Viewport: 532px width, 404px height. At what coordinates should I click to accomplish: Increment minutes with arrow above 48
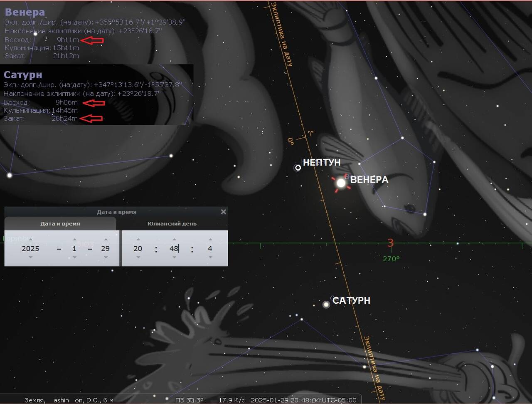click(174, 240)
